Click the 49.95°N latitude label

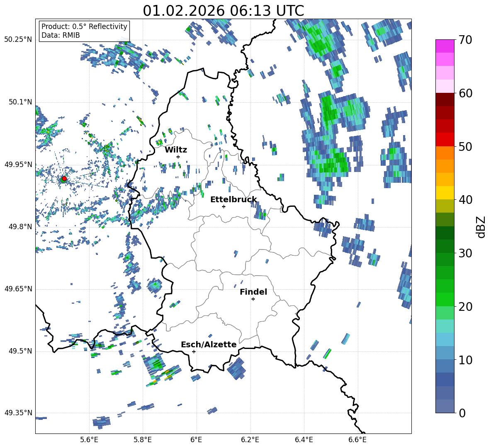click(x=18, y=165)
